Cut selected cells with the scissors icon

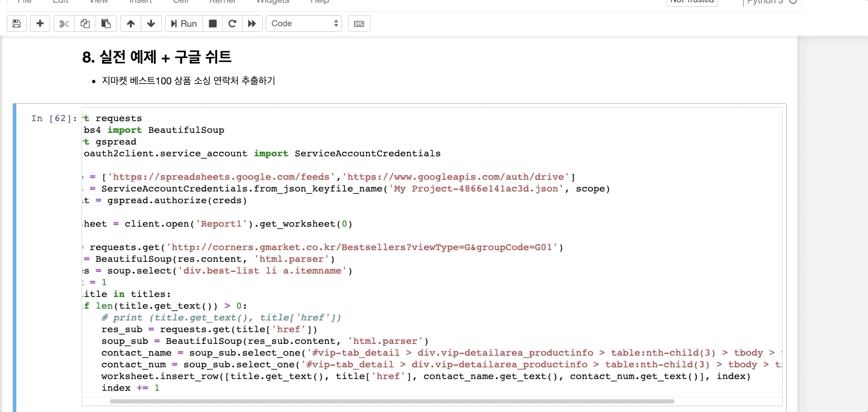(64, 23)
